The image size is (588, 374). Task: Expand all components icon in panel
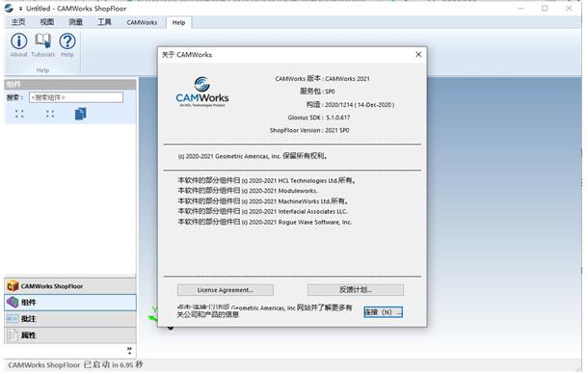(x=19, y=114)
